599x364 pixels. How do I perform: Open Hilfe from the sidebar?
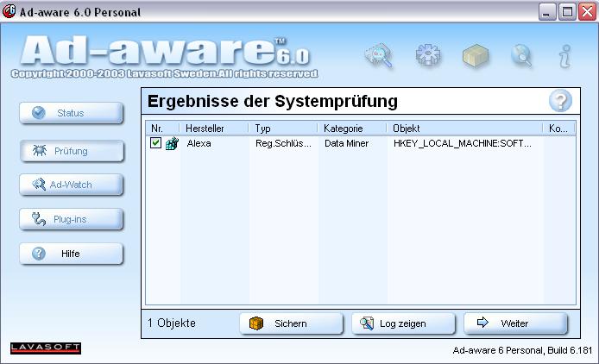coord(72,254)
